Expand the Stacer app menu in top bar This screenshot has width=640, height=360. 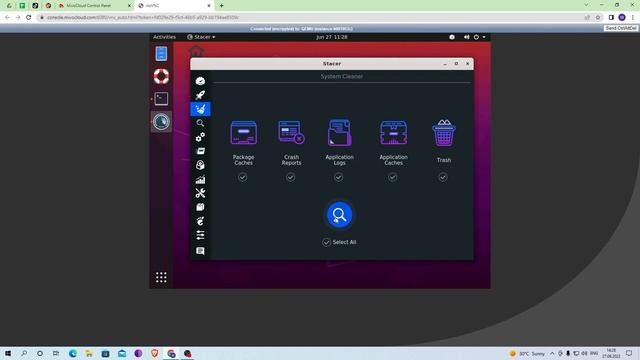[201, 37]
